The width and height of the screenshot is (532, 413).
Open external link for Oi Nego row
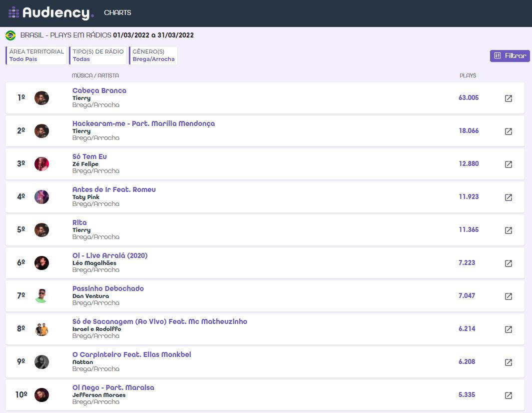(508, 395)
